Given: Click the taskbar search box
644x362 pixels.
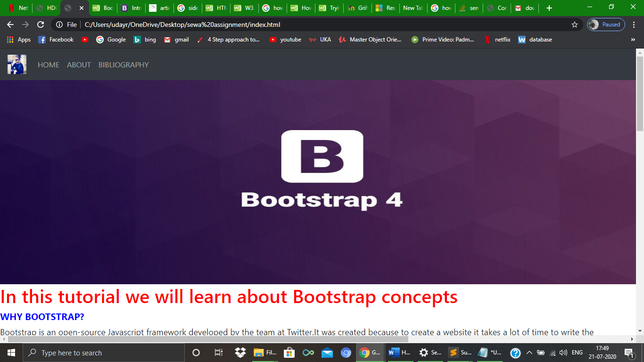Looking at the screenshot, I should 104,353.
